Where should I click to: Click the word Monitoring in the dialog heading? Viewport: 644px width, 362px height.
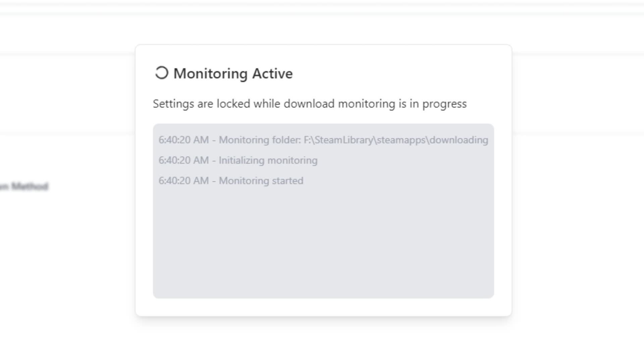[210, 74]
